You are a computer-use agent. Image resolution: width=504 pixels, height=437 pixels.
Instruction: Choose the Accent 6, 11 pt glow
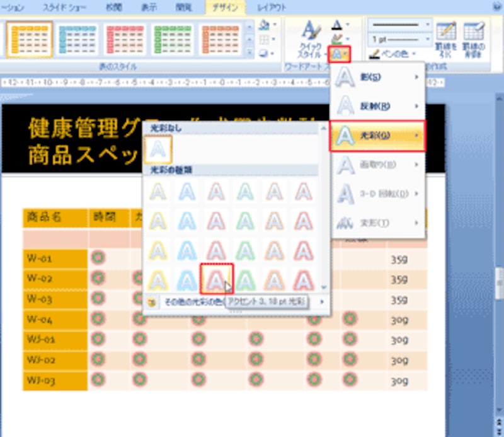coord(304,250)
